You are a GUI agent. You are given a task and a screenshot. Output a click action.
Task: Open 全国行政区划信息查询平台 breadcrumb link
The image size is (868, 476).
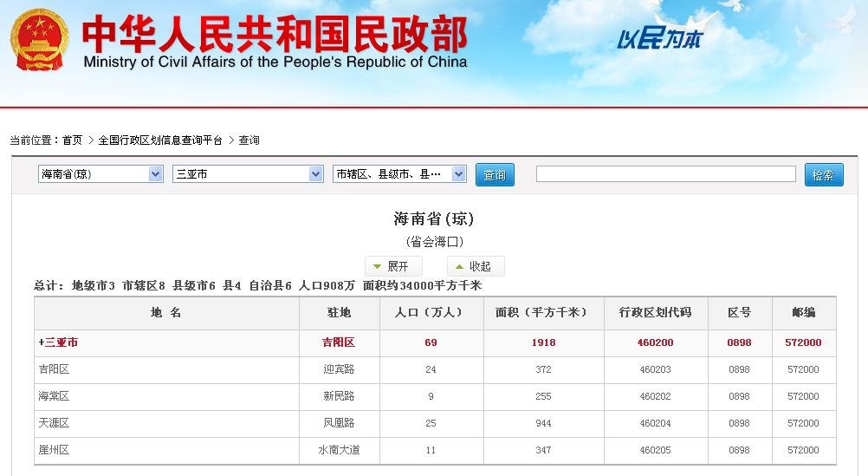click(160, 140)
